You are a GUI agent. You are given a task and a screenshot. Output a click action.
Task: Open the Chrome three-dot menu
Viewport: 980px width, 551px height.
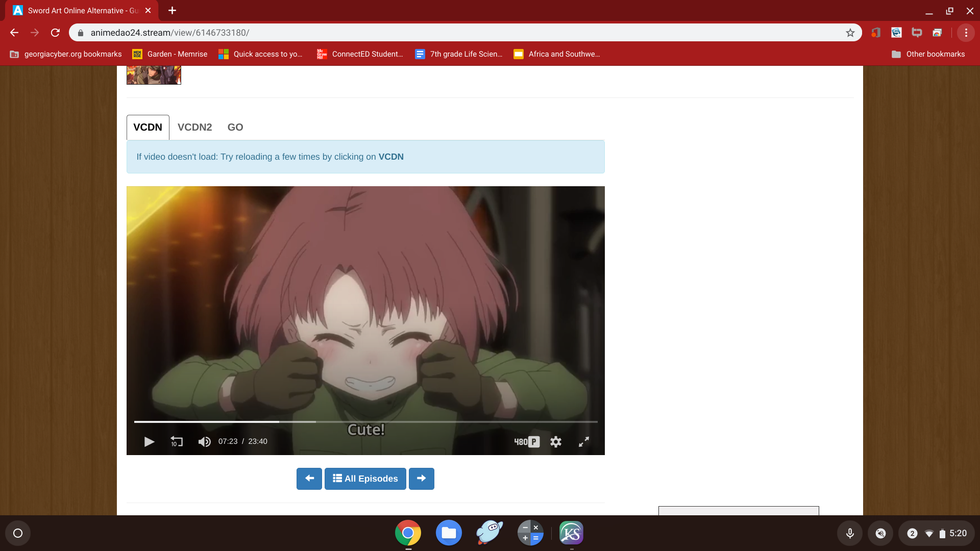click(x=966, y=33)
